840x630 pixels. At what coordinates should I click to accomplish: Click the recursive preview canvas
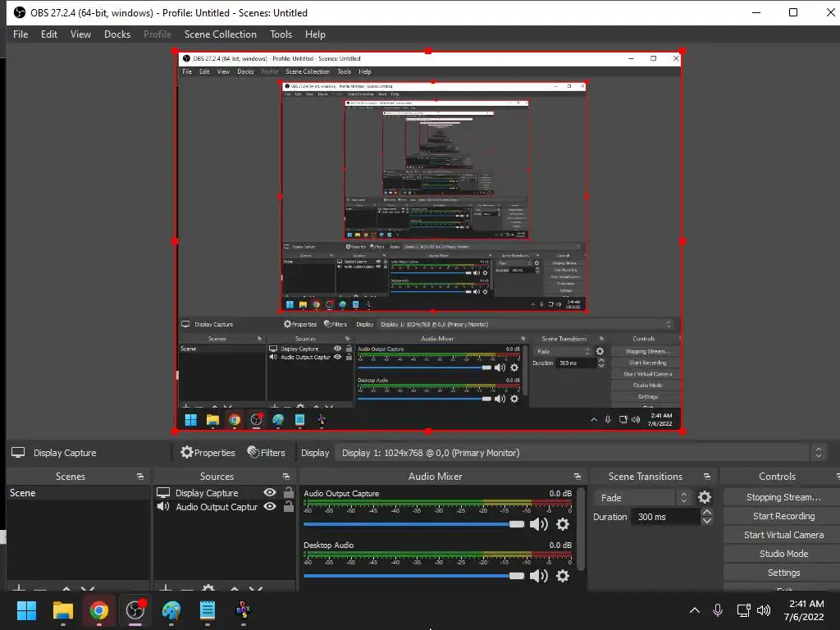point(428,241)
